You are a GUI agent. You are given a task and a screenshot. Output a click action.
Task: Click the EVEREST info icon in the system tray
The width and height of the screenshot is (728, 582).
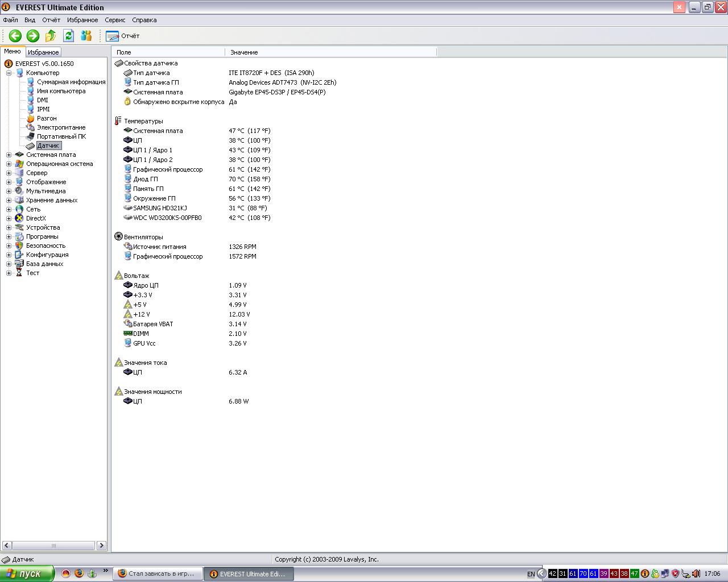coord(645,573)
